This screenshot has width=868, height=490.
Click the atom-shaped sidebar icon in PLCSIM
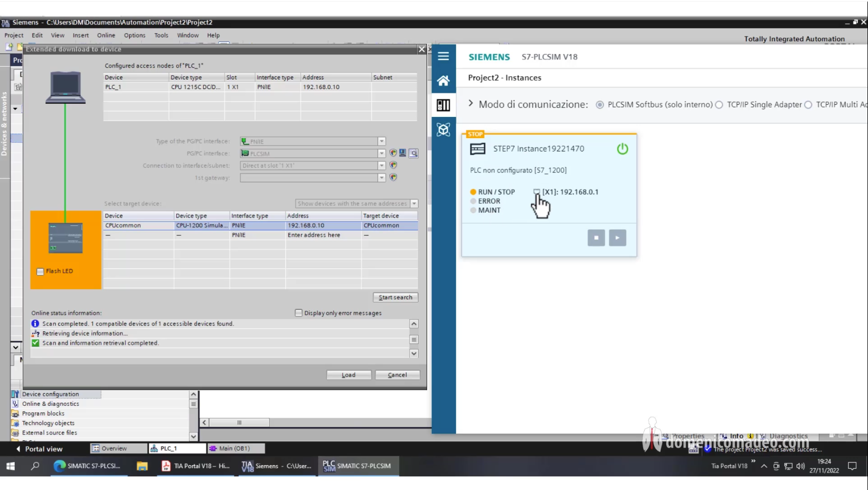click(x=443, y=130)
